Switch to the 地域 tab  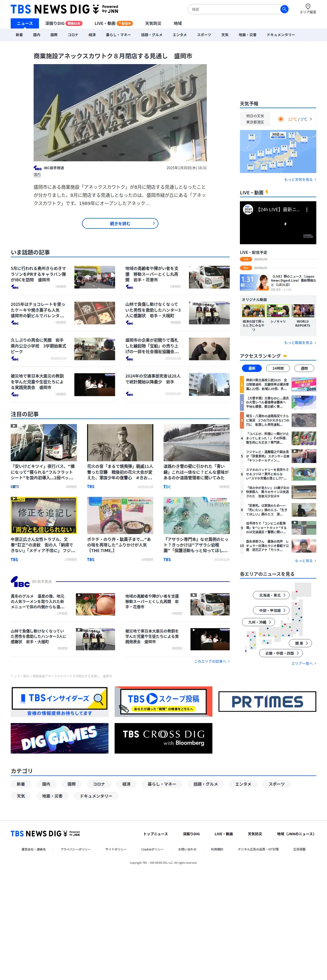(x=178, y=23)
